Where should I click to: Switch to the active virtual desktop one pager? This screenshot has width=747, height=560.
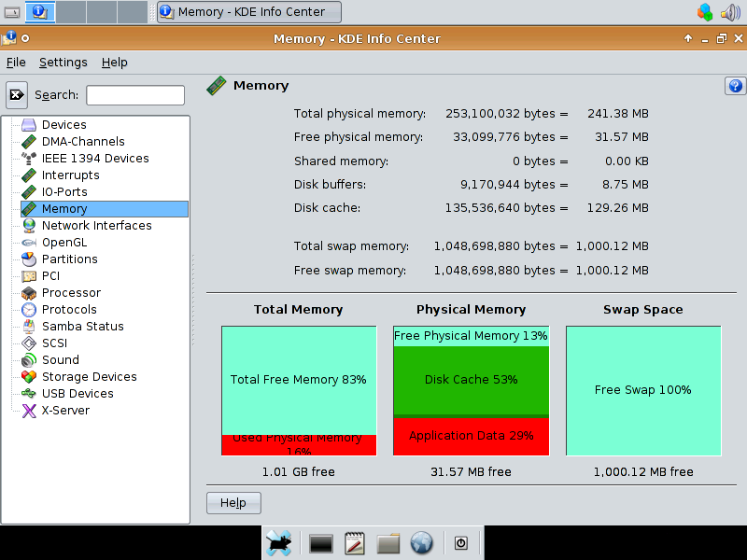click(40, 12)
